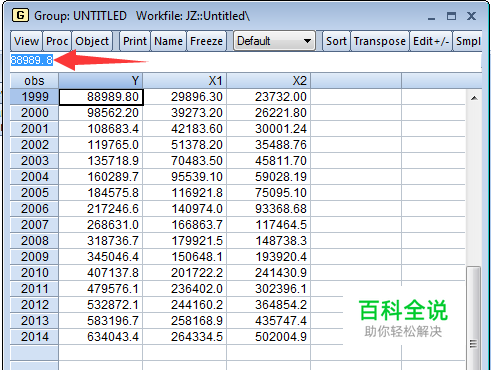Click the scroll up arrow

(474, 98)
